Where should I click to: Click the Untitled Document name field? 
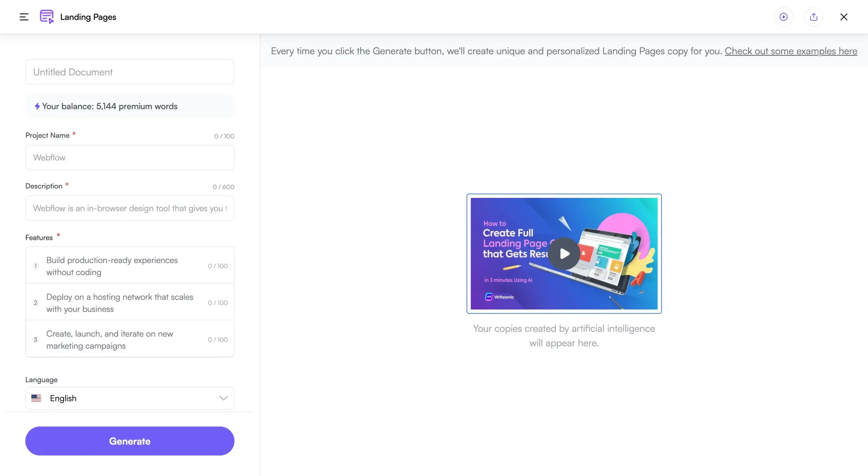130,72
